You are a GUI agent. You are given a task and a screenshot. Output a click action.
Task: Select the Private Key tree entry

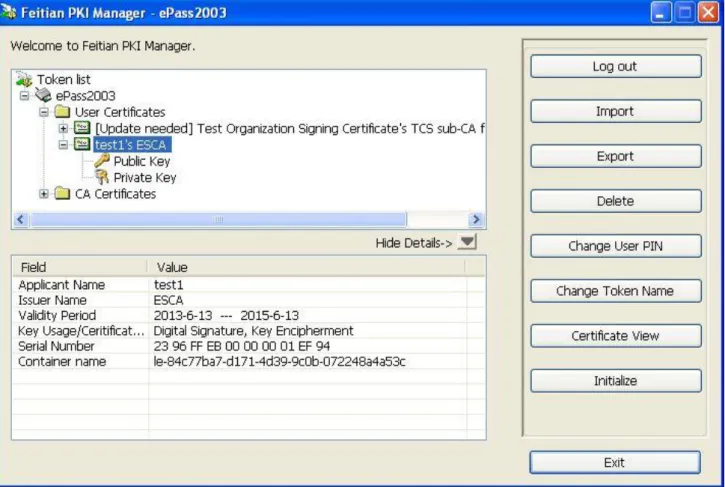click(145, 178)
